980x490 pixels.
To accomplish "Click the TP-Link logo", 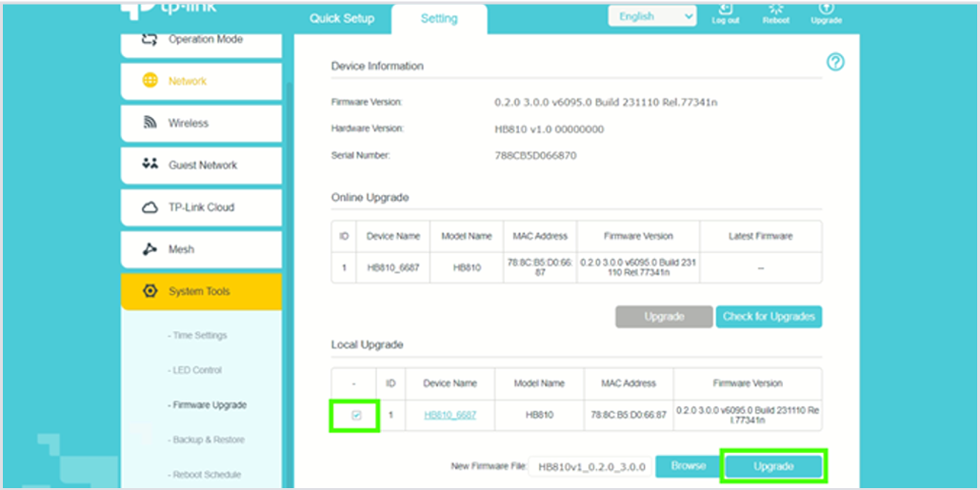I will [169, 10].
